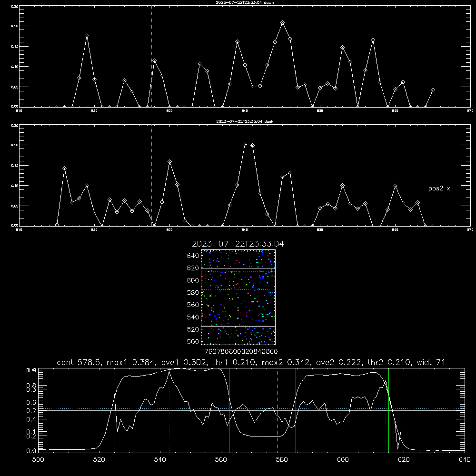
Task: Click the y-axis label 600 beside the color image
Action: (193, 280)
